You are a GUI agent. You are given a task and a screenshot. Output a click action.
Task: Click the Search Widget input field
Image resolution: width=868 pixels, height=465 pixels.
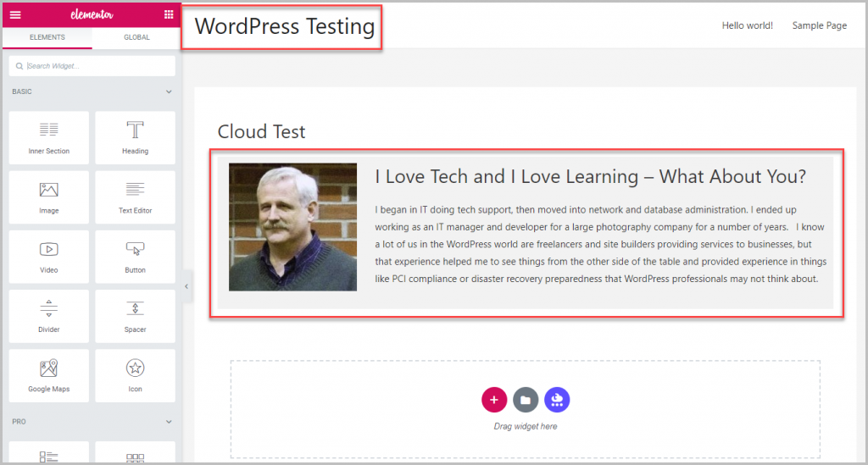pos(92,66)
